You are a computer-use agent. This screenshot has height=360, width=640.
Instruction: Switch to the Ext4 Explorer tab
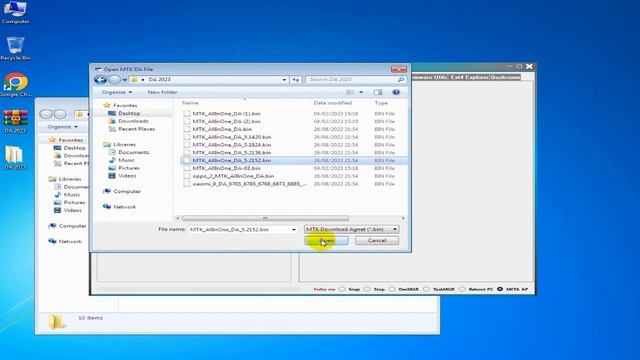(469, 77)
